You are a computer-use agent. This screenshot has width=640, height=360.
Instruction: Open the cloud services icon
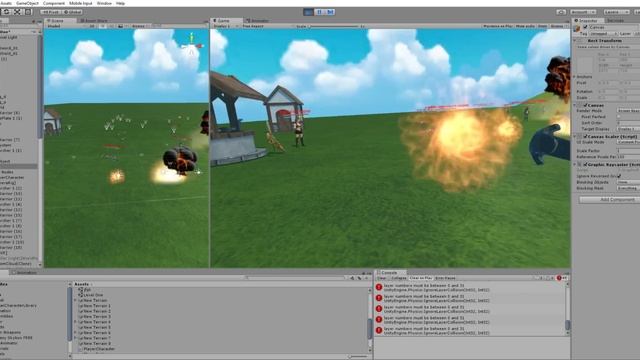click(561, 12)
